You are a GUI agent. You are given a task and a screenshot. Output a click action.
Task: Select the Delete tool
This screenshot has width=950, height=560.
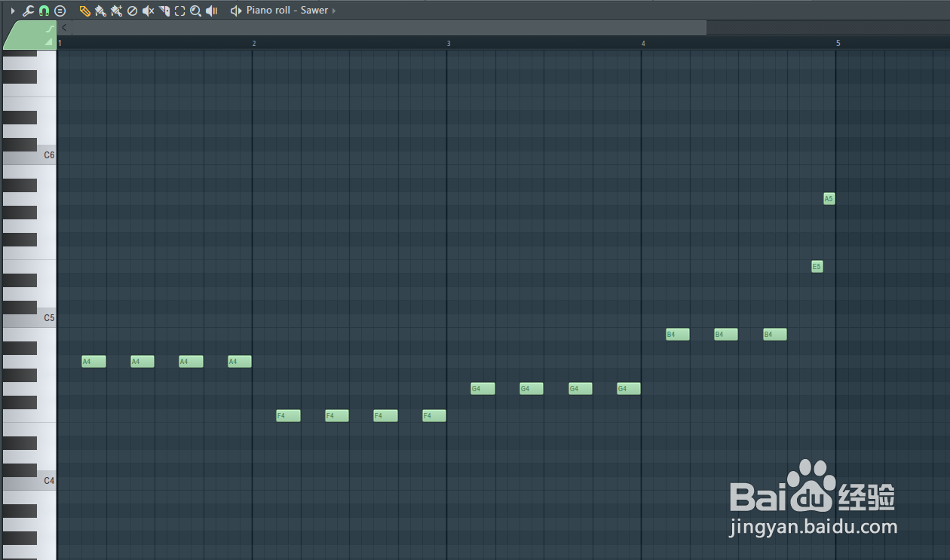click(x=132, y=11)
